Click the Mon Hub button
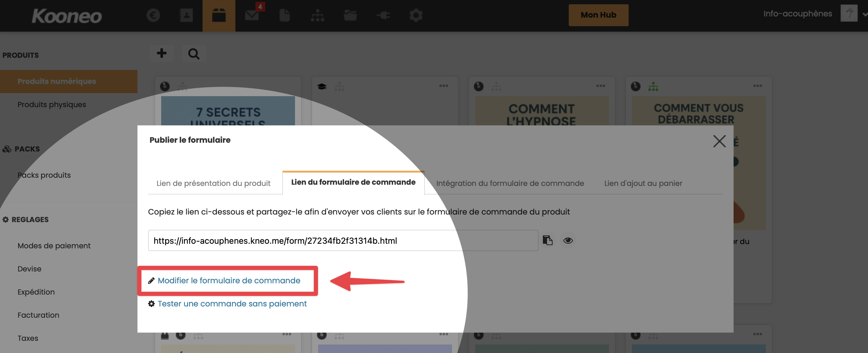868x353 pixels. point(599,15)
